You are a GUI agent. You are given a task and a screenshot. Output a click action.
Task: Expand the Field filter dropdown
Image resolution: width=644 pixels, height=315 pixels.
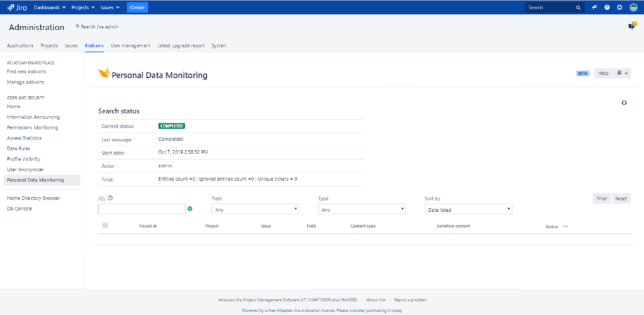tap(255, 209)
